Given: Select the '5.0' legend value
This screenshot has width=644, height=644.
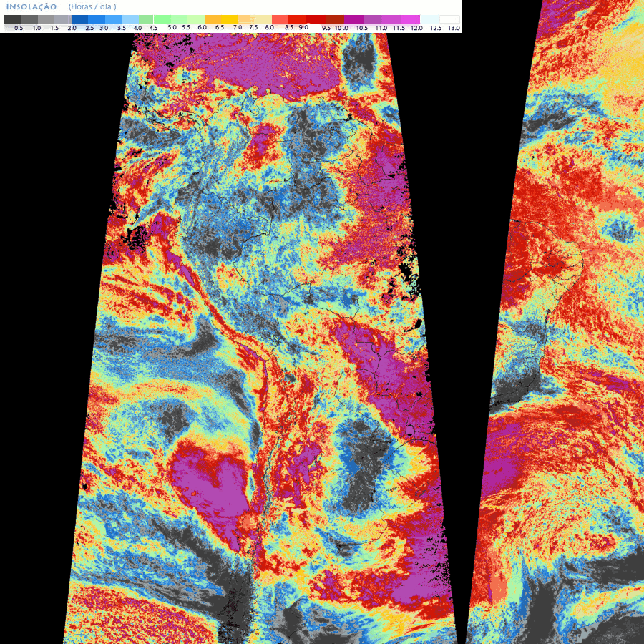Looking at the screenshot, I should pyautogui.click(x=172, y=27).
